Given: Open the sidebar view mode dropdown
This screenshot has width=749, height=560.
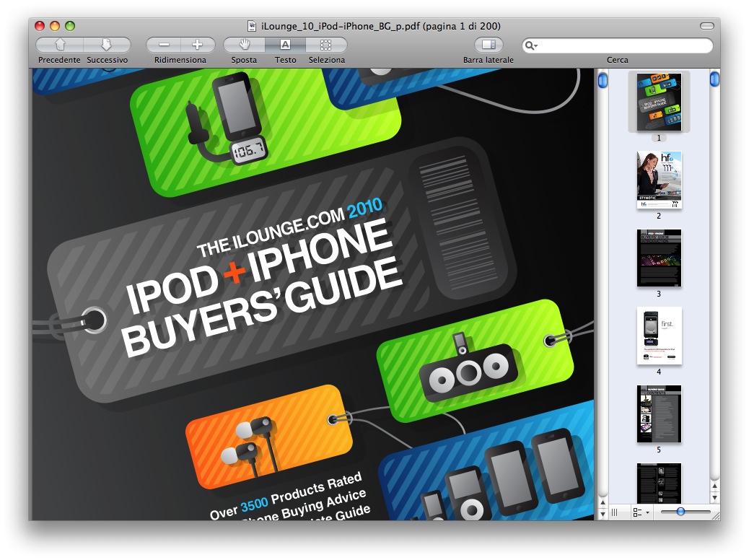Looking at the screenshot, I should click(x=641, y=512).
